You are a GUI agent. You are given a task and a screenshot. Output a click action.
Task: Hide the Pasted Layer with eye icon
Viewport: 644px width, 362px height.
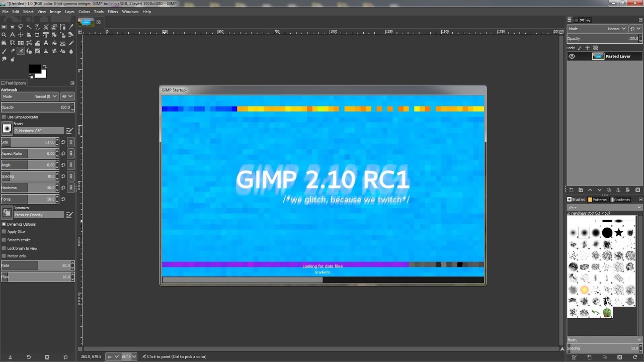point(572,56)
